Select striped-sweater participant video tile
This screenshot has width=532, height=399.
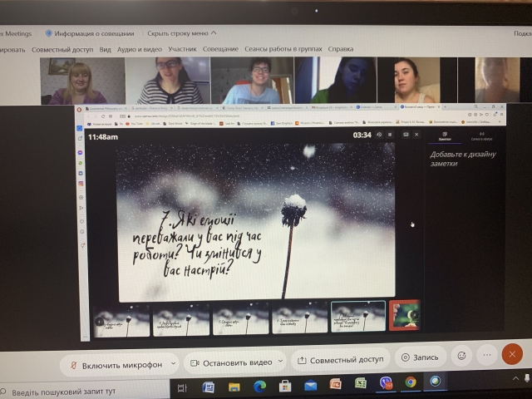(x=168, y=81)
